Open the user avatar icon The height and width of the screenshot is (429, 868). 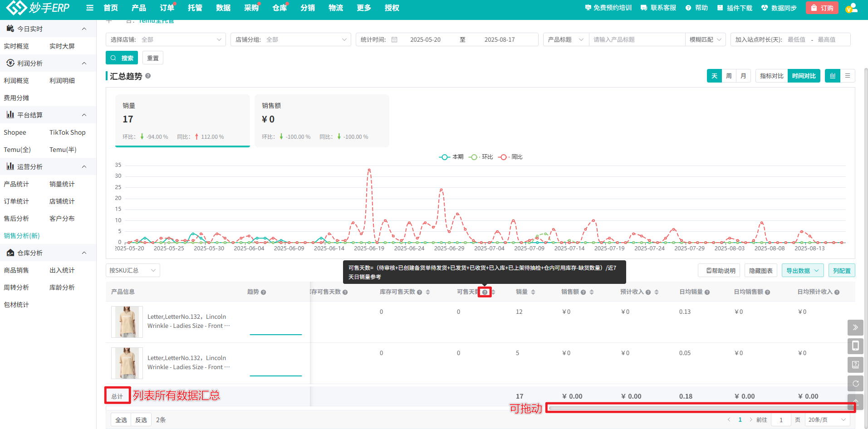[851, 8]
